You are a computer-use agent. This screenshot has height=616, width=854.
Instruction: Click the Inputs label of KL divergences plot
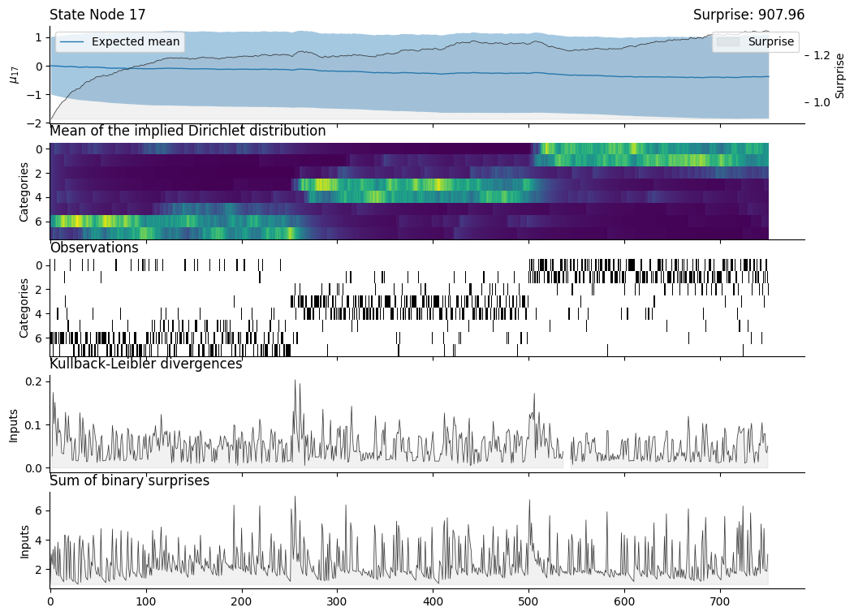coord(14,424)
